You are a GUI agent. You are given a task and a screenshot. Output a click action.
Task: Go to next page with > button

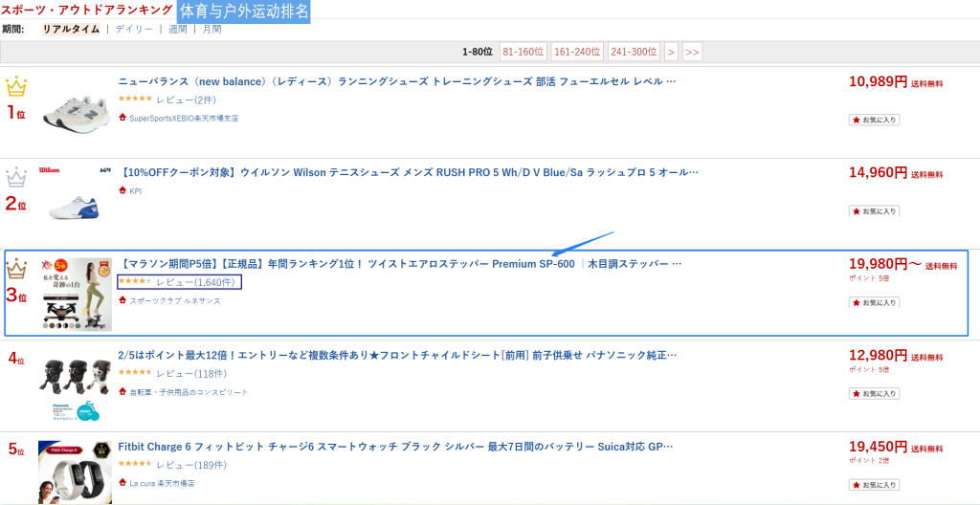[x=671, y=52]
